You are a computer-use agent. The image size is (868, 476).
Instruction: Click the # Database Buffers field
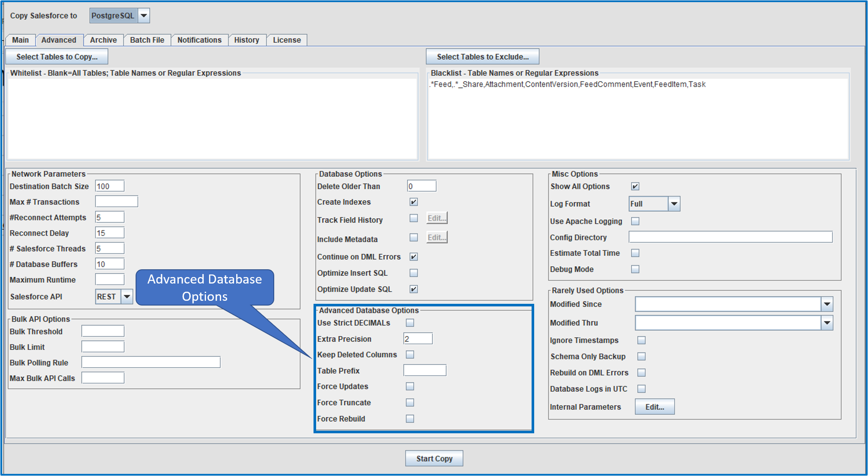[110, 264]
